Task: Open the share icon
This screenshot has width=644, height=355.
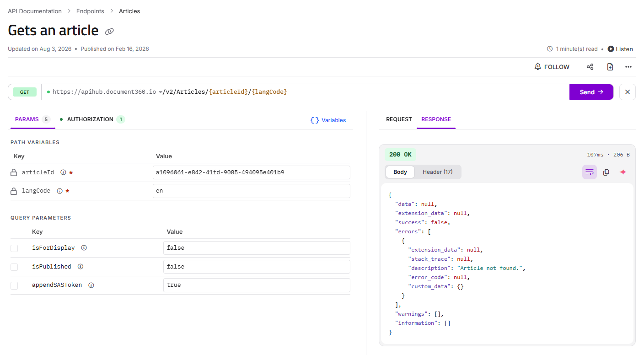Action: [x=590, y=67]
